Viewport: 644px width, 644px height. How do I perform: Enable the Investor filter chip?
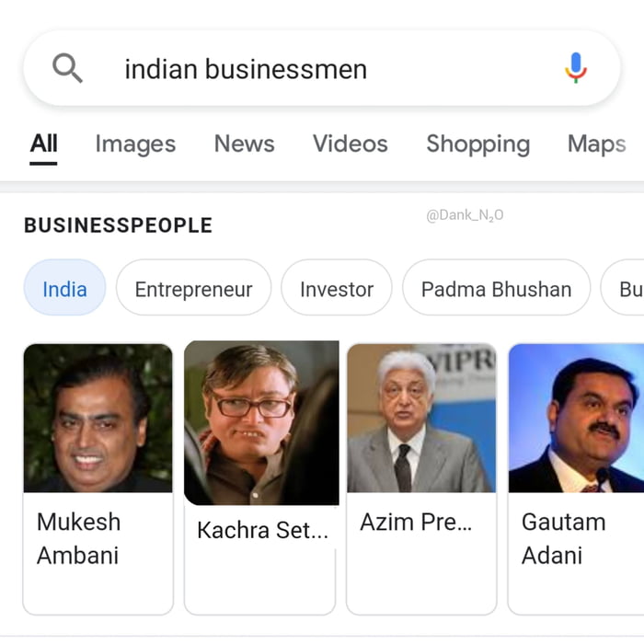(337, 289)
